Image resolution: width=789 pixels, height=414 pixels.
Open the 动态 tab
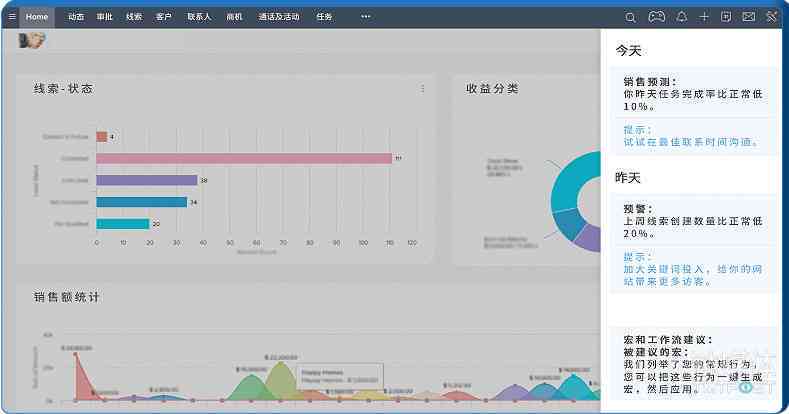tap(76, 17)
